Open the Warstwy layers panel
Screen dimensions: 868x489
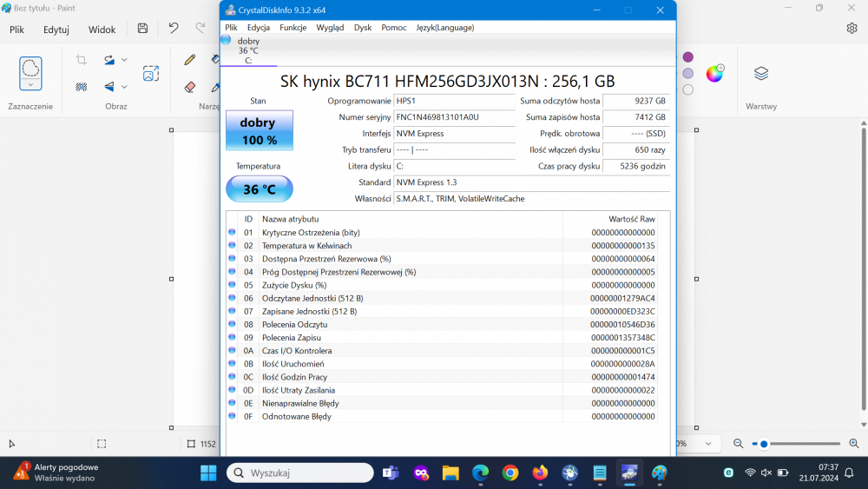point(761,74)
